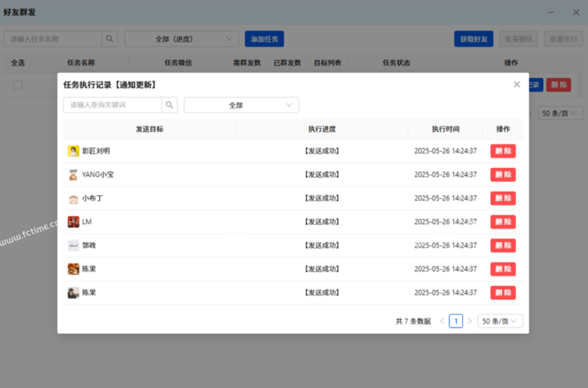Click the avatar of 郭政
Screen dimensions: 588x388
(73, 245)
